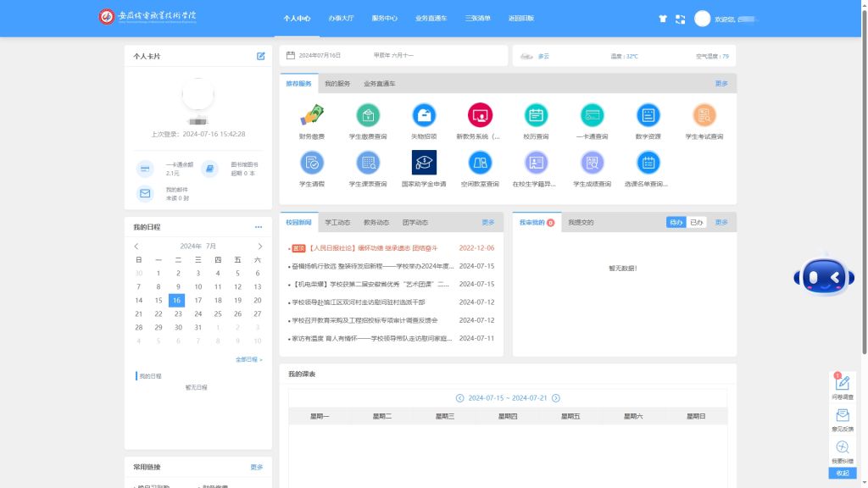Viewport: 868px width, 488px height.
Task: Open 学生考试查询 orange icon
Action: pos(704,115)
